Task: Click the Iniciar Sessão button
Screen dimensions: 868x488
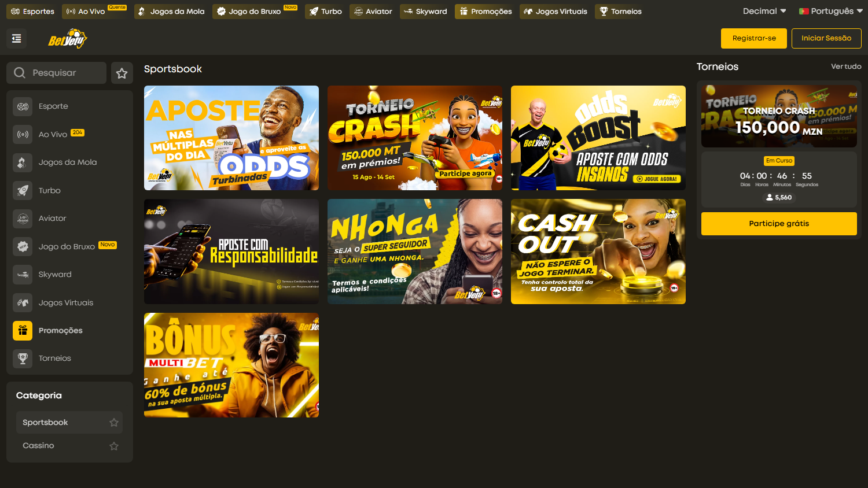Action: (826, 38)
